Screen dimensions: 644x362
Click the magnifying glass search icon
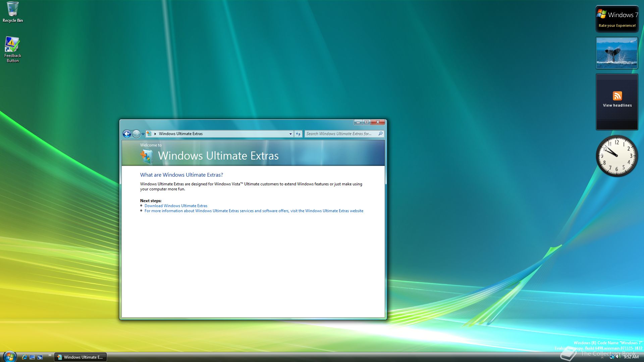(380, 134)
